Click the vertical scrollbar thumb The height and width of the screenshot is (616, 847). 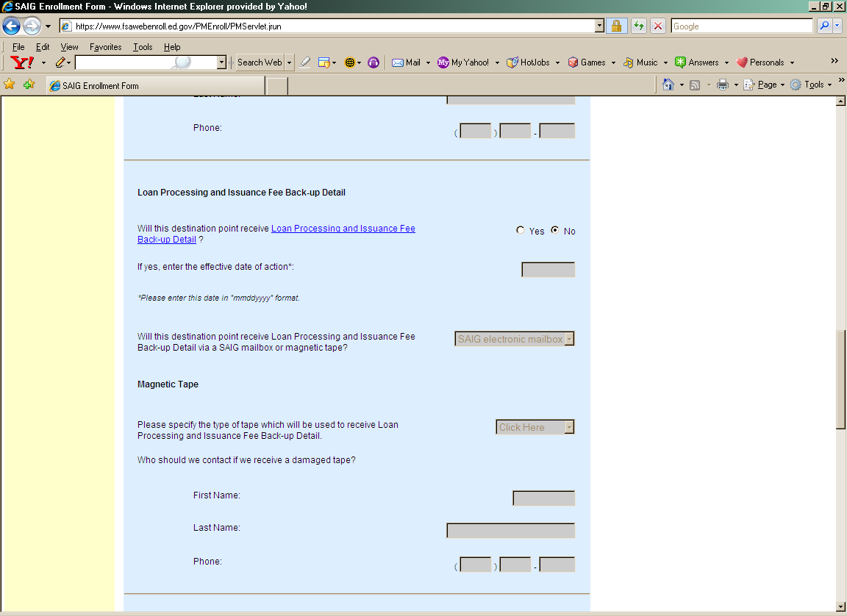[840, 379]
